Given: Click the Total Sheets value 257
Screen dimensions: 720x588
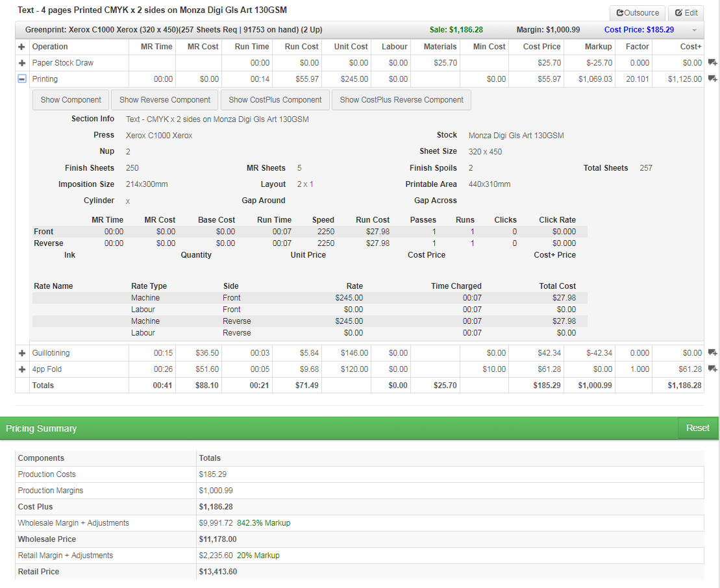Looking at the screenshot, I should pyautogui.click(x=646, y=168).
